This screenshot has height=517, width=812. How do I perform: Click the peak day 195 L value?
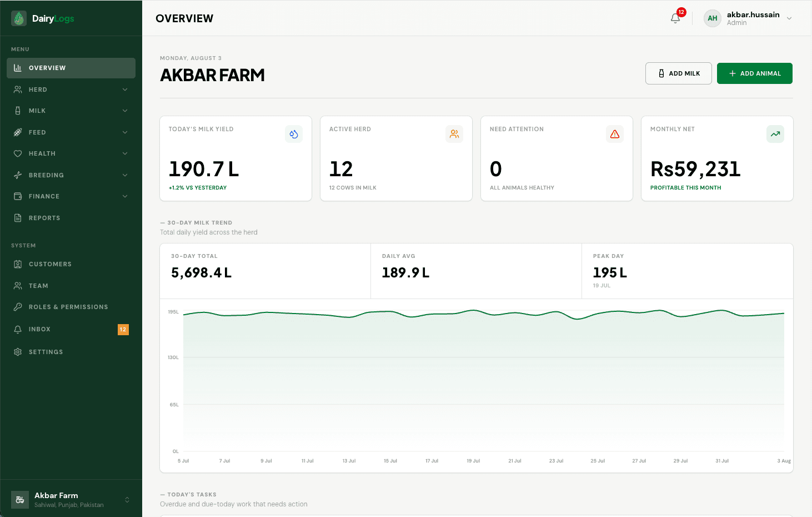(610, 272)
